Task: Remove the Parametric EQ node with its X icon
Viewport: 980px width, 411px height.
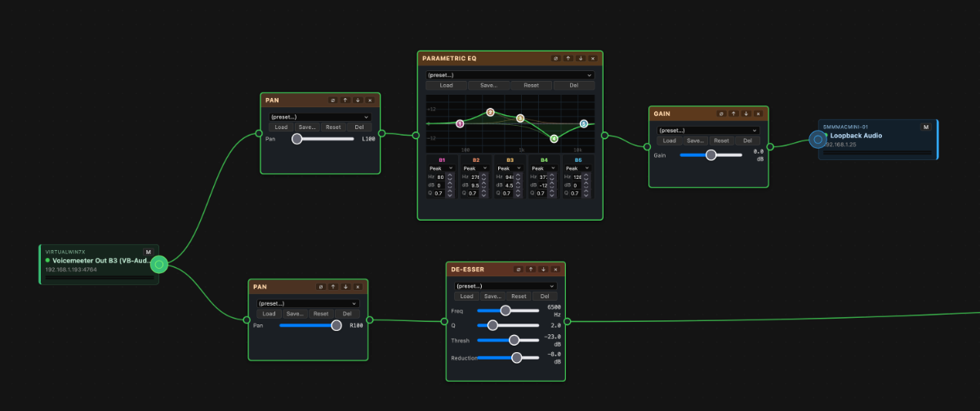Action: [593, 58]
